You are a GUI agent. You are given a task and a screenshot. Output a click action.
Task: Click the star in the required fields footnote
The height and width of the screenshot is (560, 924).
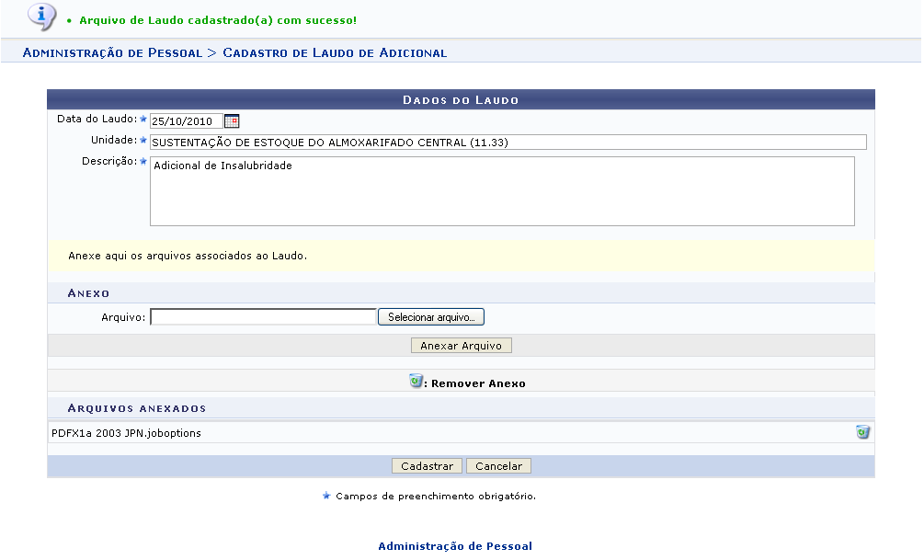(326, 496)
